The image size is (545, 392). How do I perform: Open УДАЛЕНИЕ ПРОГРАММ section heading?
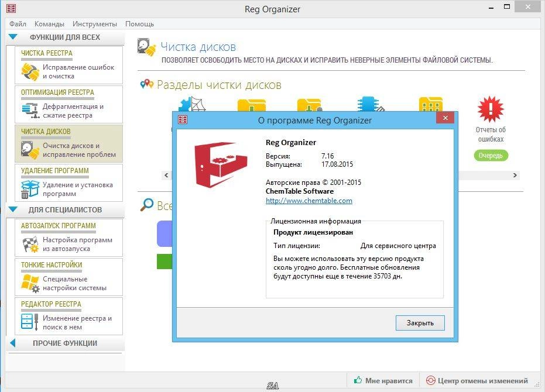click(x=54, y=171)
